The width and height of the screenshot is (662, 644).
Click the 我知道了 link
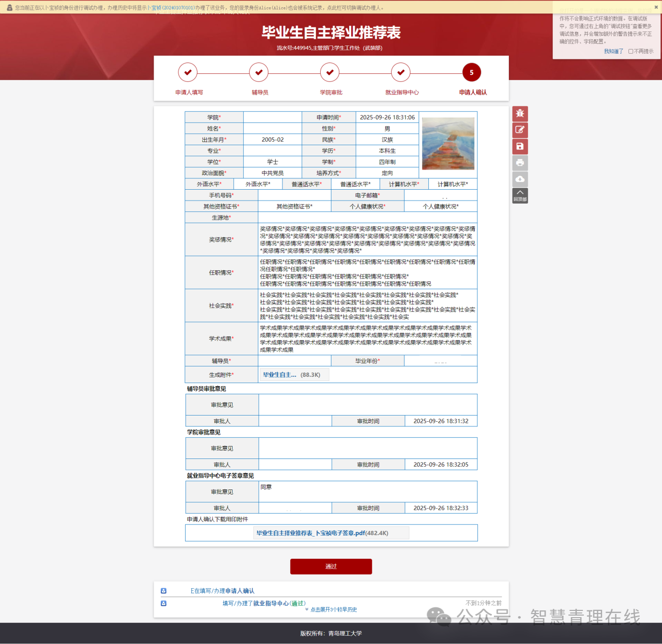[613, 51]
